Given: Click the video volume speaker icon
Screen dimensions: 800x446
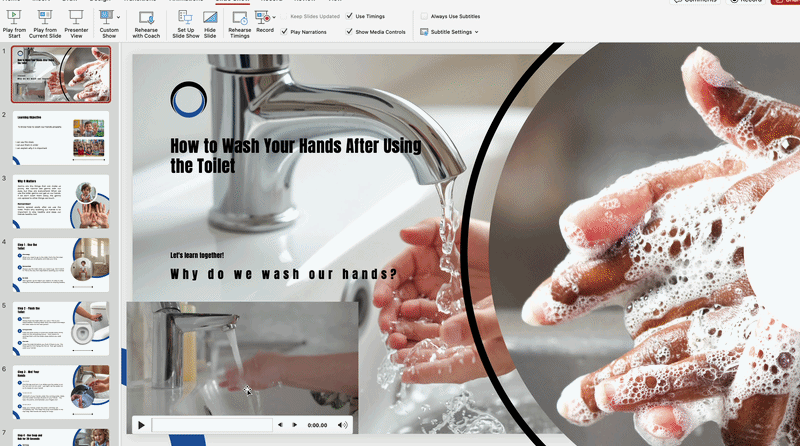Looking at the screenshot, I should point(342,425).
